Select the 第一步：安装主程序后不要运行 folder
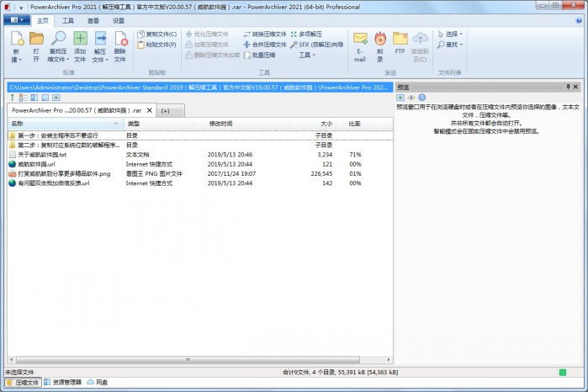This screenshot has height=392, width=588. [x=200, y=135]
